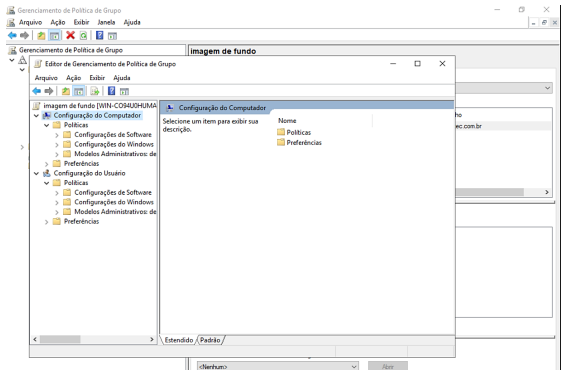Screen dimensions: 565x376
Task: Expand Configurações de Software under Computador
Action: (57, 135)
